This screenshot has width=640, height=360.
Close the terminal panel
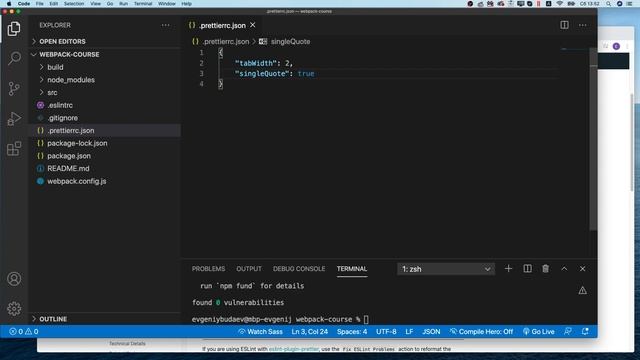[582, 269]
